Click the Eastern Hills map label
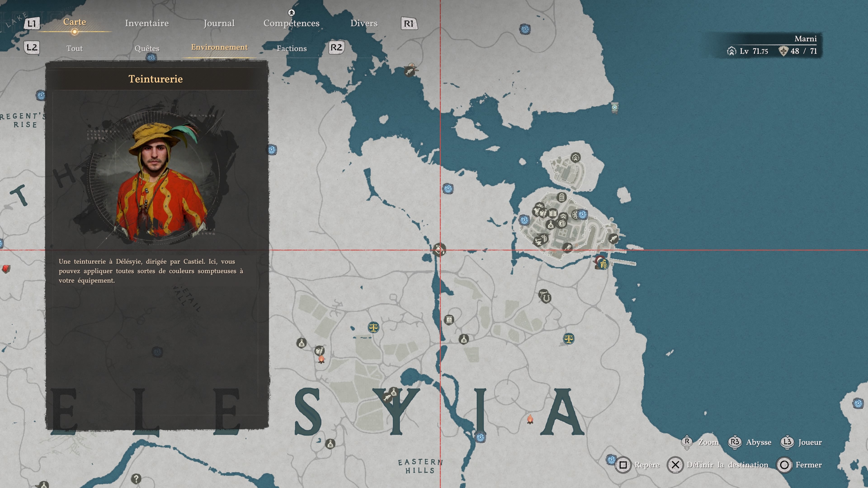 click(x=420, y=466)
